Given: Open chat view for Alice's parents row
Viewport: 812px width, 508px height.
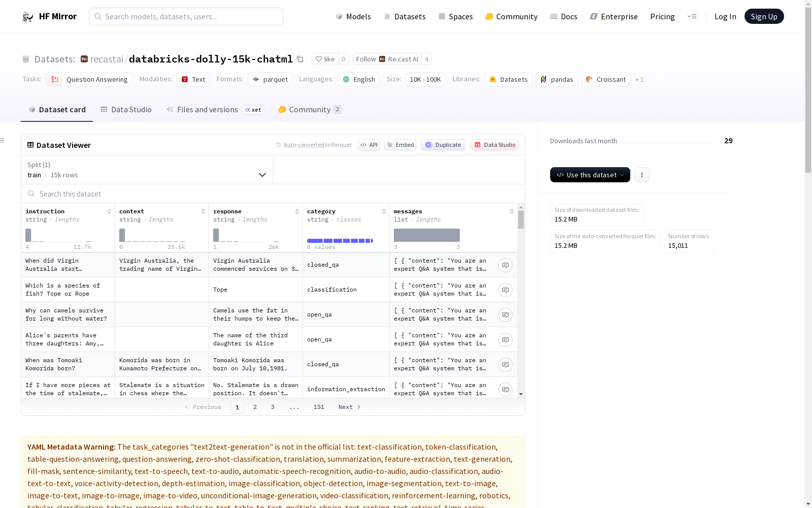Looking at the screenshot, I should (505, 340).
